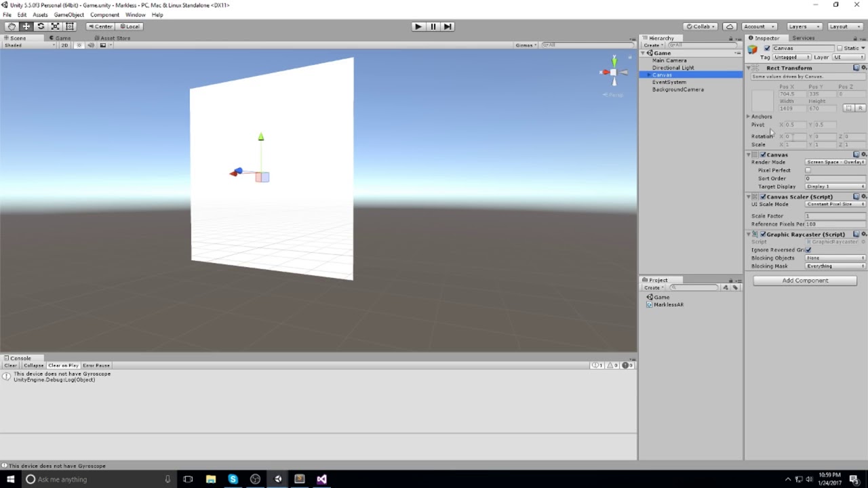Uncheck Ignore Reversed Graphics

808,249
